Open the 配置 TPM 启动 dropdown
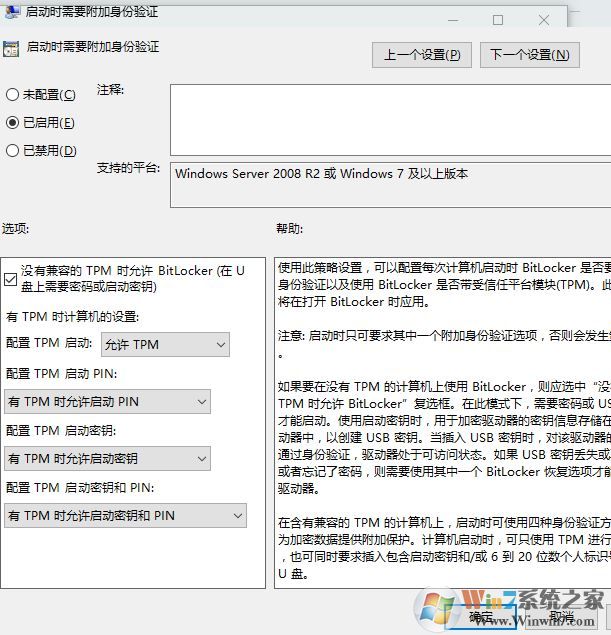Viewport: 611px width, 635px height. (165, 345)
